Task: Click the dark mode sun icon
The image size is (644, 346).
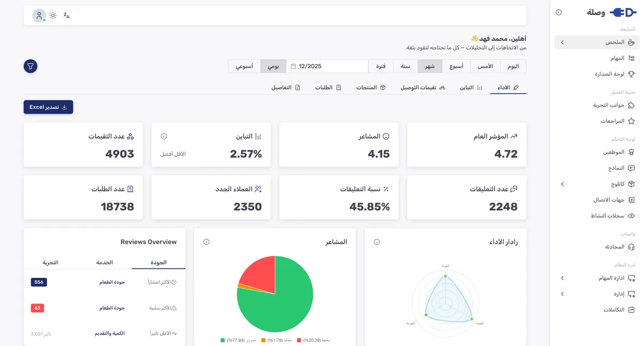Action: [x=53, y=16]
